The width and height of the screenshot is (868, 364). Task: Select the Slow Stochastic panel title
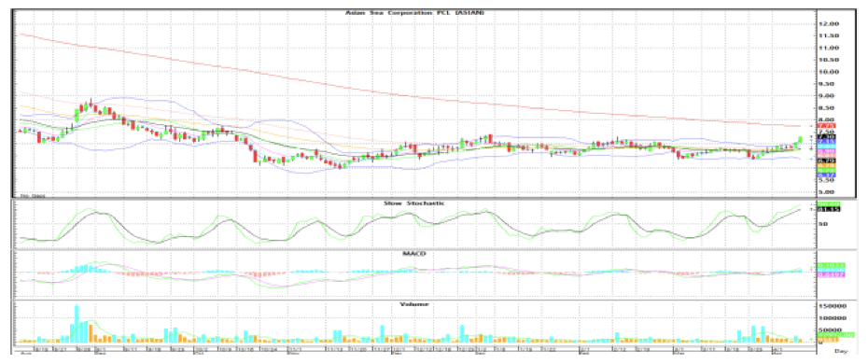[414, 203]
